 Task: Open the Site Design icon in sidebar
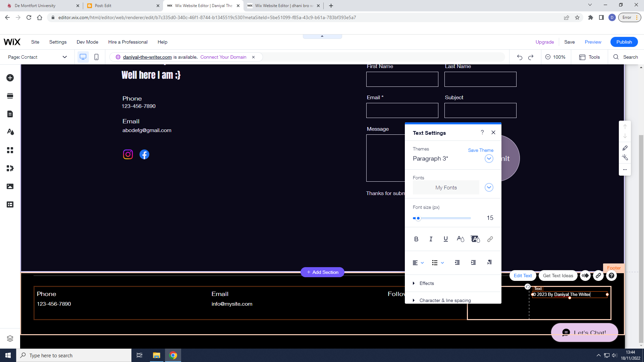pos(10,132)
